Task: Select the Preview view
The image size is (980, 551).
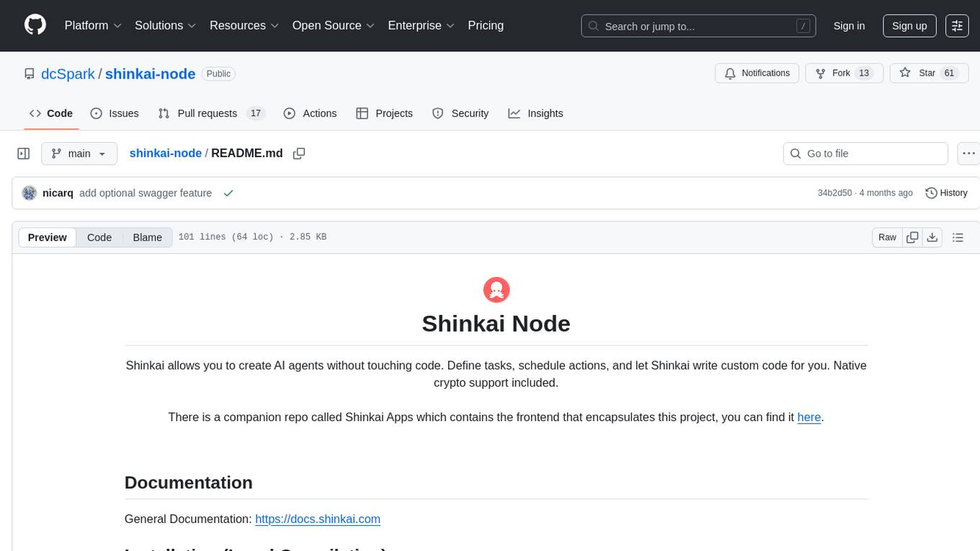Action: tap(48, 237)
